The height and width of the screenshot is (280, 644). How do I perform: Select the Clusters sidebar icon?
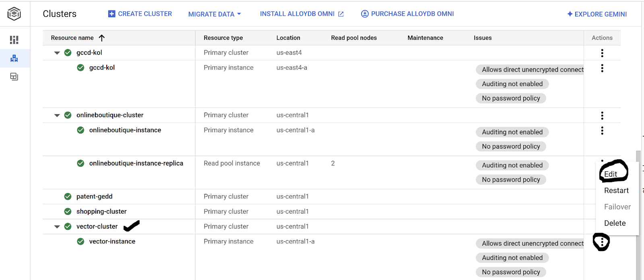tap(14, 58)
